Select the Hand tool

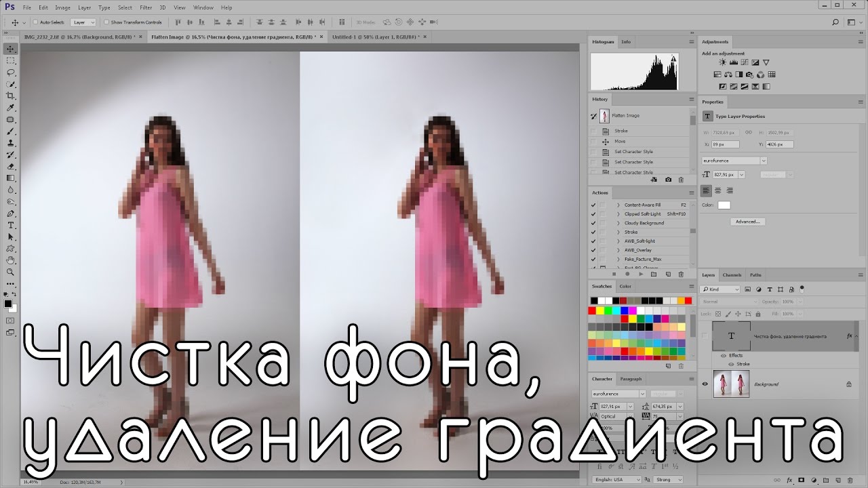click(x=11, y=260)
